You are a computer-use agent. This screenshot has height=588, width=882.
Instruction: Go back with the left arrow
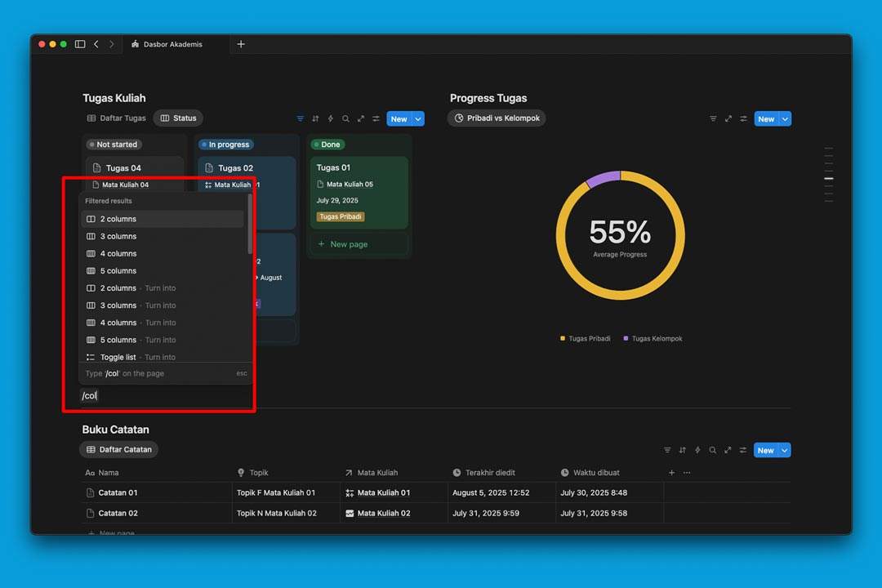(96, 44)
